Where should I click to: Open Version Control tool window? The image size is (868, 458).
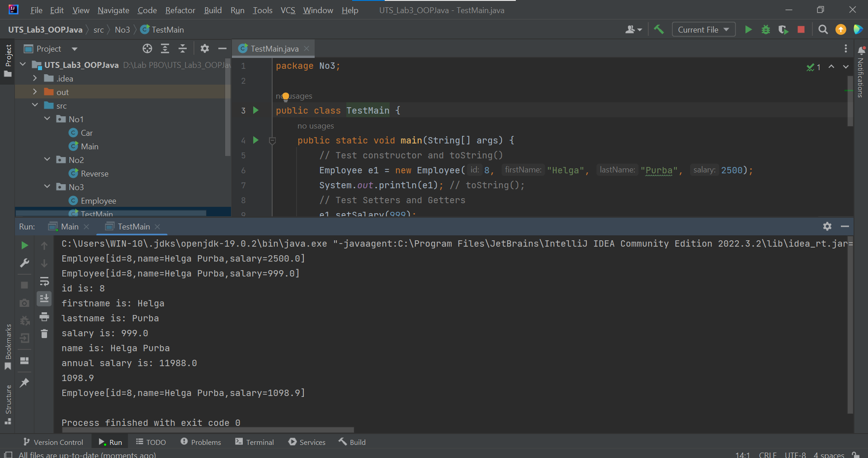point(53,442)
